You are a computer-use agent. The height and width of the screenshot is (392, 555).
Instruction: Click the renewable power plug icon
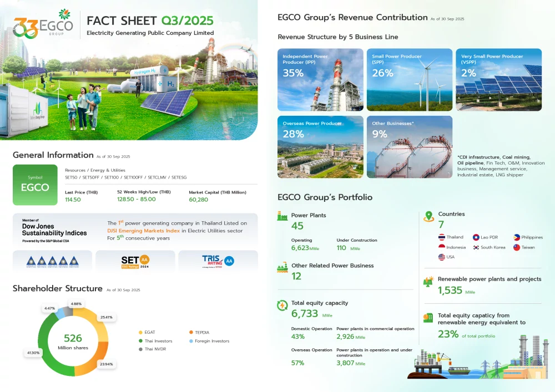427,282
